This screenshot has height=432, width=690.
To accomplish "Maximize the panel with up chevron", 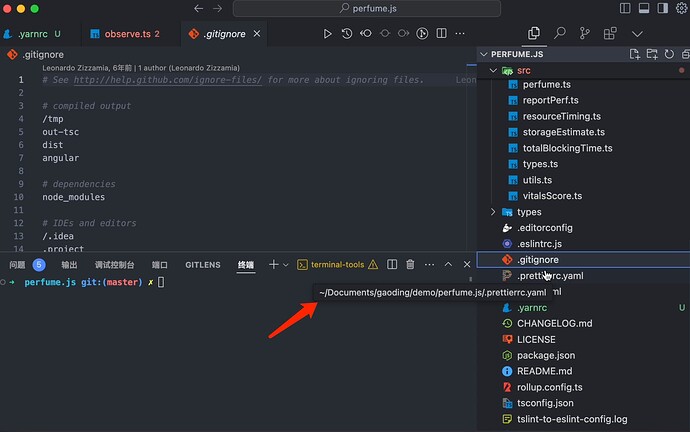I will point(448,264).
